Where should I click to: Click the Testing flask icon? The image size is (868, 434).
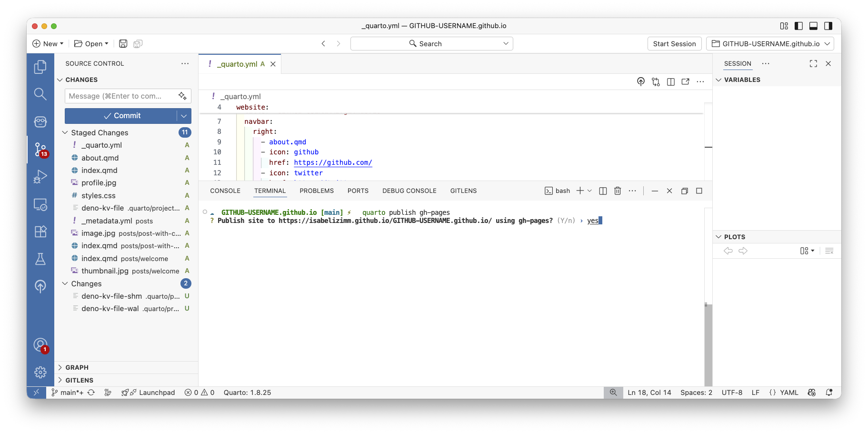[40, 259]
